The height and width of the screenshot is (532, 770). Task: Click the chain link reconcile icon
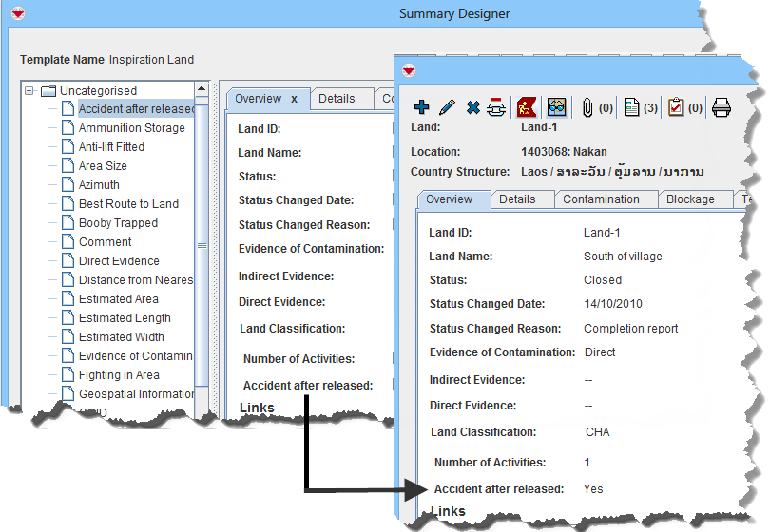(496, 107)
